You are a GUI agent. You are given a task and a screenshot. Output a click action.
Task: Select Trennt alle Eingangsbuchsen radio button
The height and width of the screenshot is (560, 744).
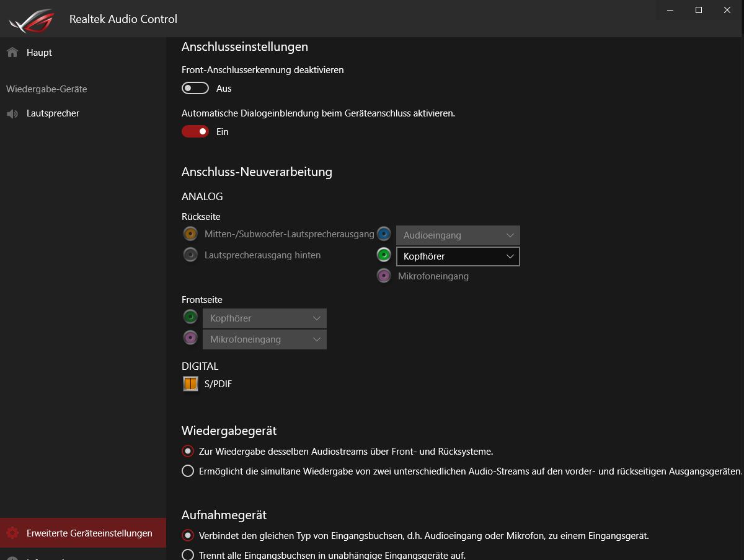188,555
